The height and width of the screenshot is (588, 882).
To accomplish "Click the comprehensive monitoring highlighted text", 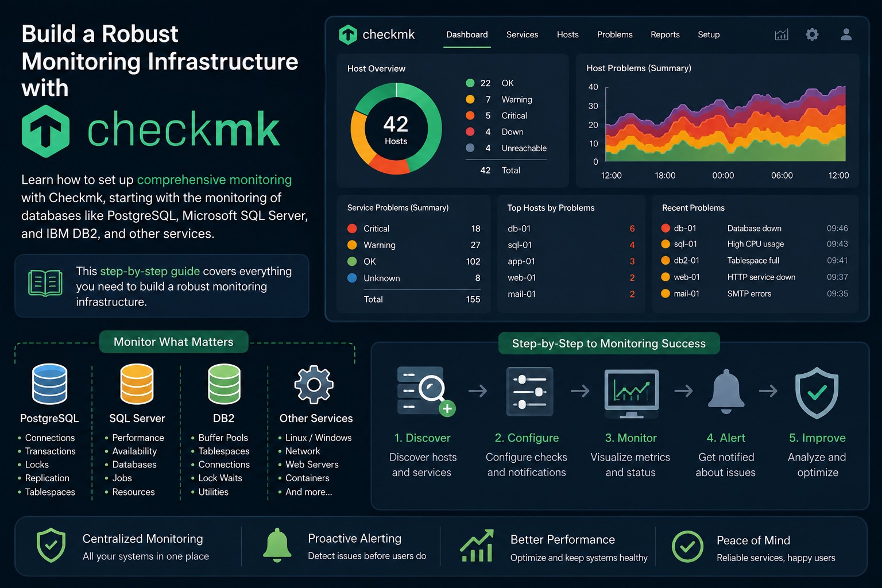I will point(214,180).
